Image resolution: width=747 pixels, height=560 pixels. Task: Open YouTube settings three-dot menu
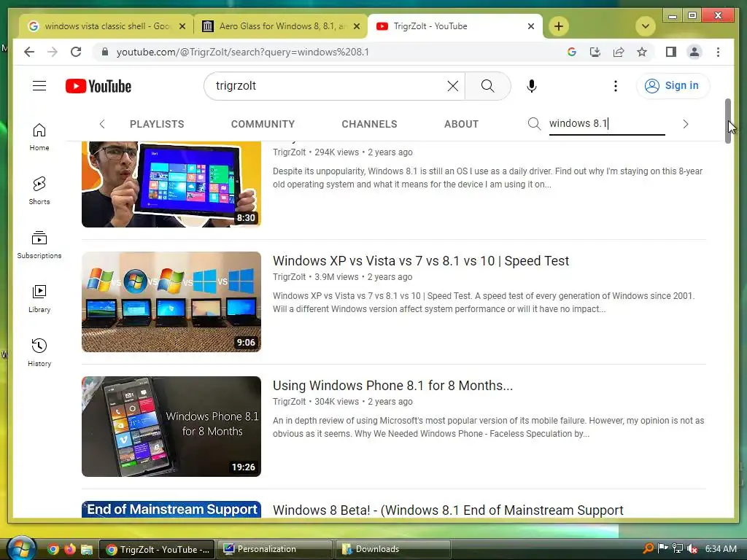(616, 86)
